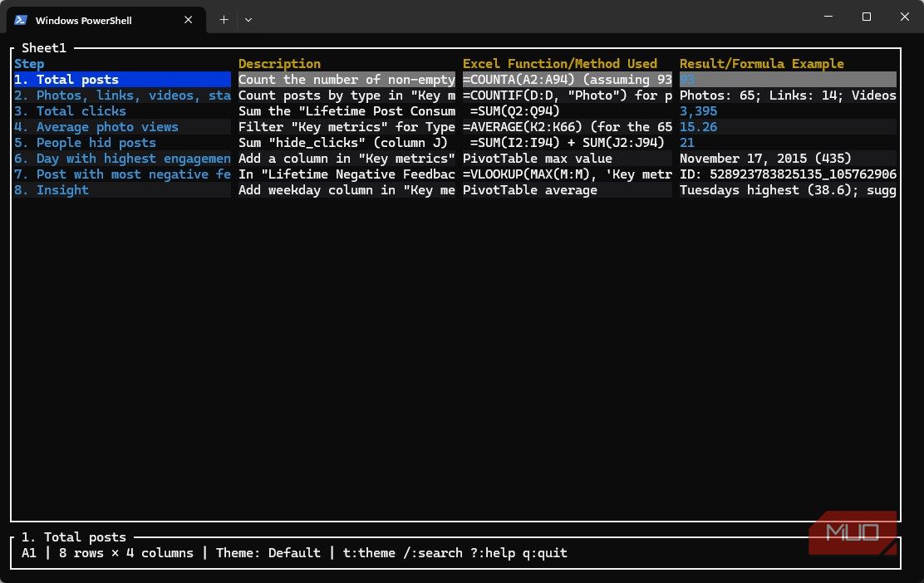Click the =SUM(Q2:Q94) formula cell

(567, 111)
